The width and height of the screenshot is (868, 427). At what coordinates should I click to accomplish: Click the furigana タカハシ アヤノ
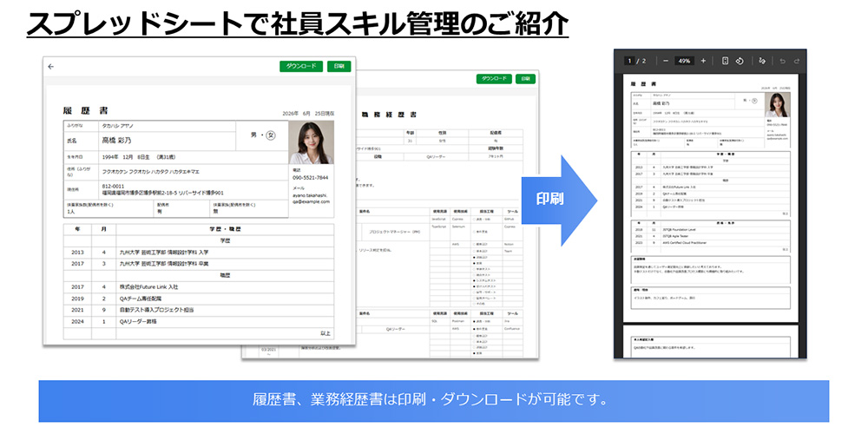tap(118, 126)
